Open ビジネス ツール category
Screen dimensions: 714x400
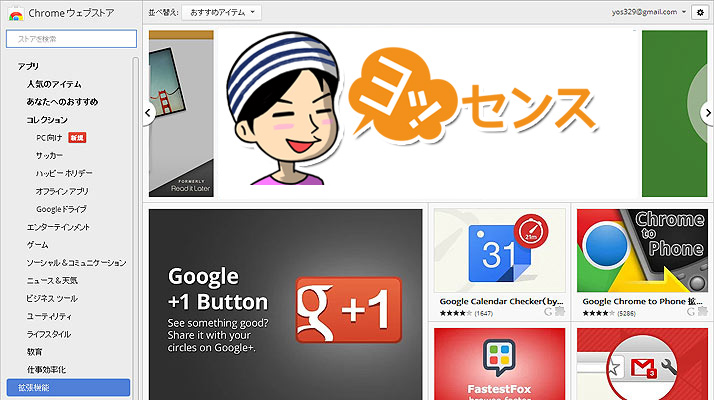click(x=51, y=298)
